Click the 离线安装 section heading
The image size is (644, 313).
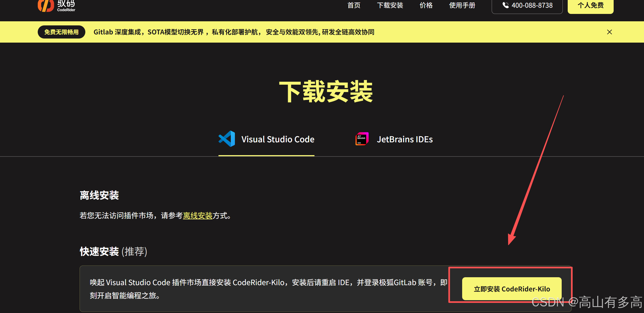pos(99,195)
